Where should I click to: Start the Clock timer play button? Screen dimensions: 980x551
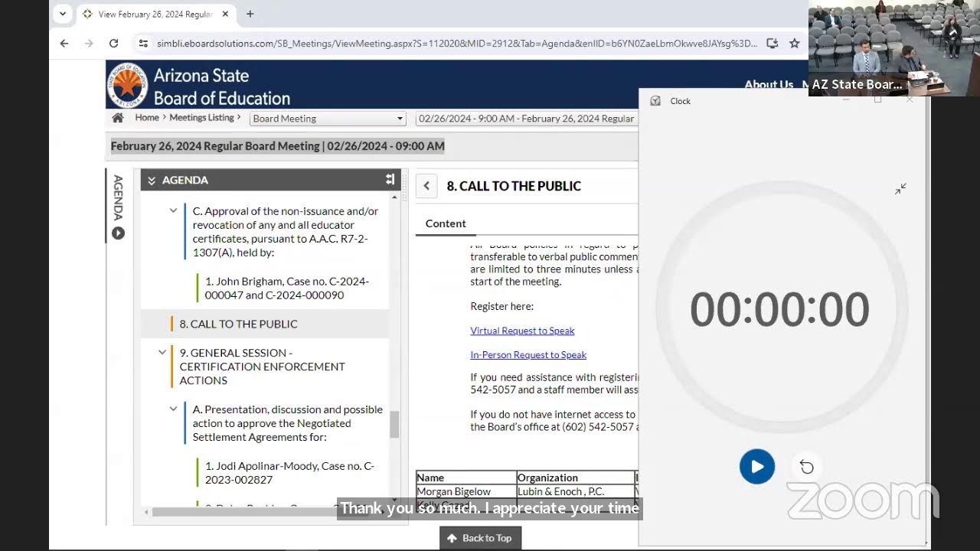point(757,467)
